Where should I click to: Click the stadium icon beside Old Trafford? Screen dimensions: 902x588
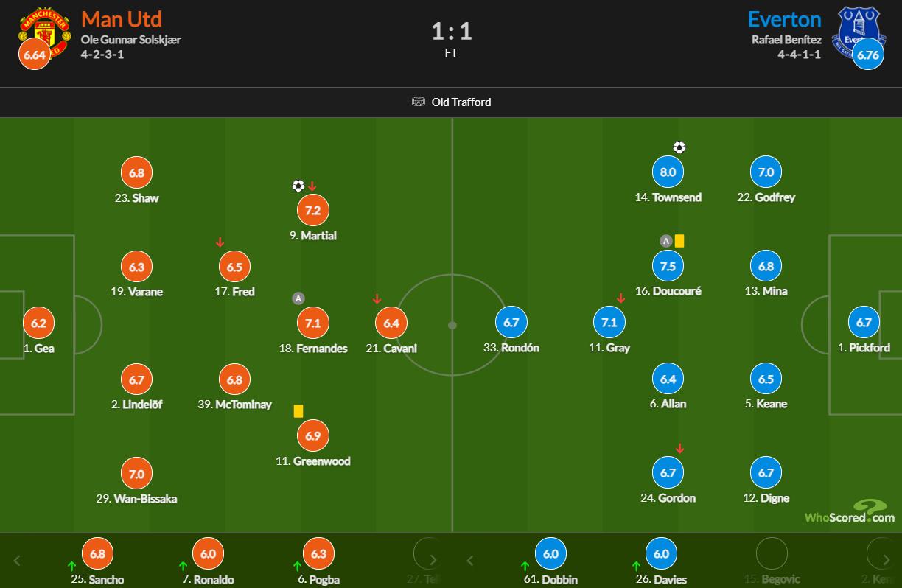(419, 102)
